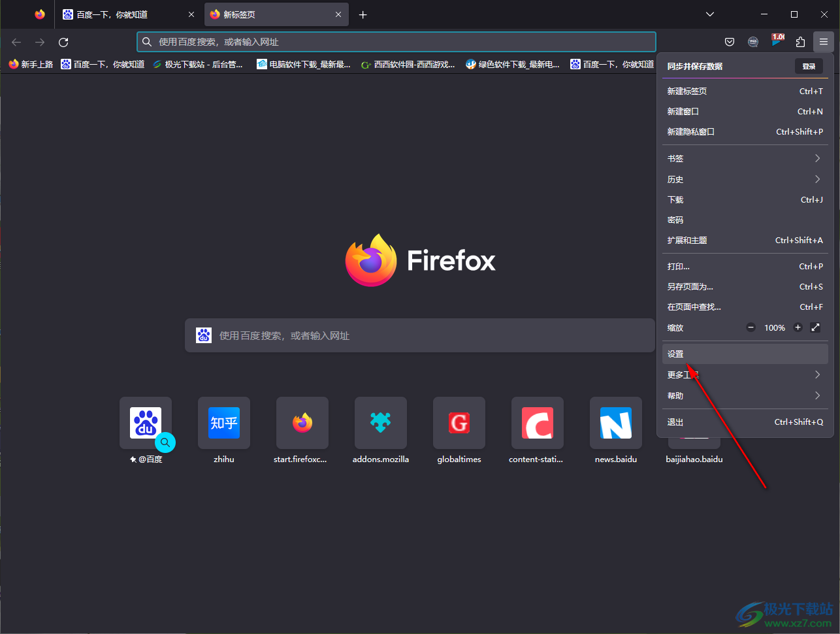
Task: Select 新建隐私窗口 menu item
Action: [x=745, y=131]
